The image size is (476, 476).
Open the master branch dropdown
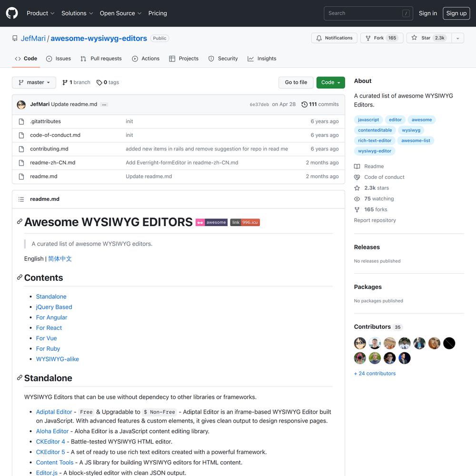click(34, 82)
